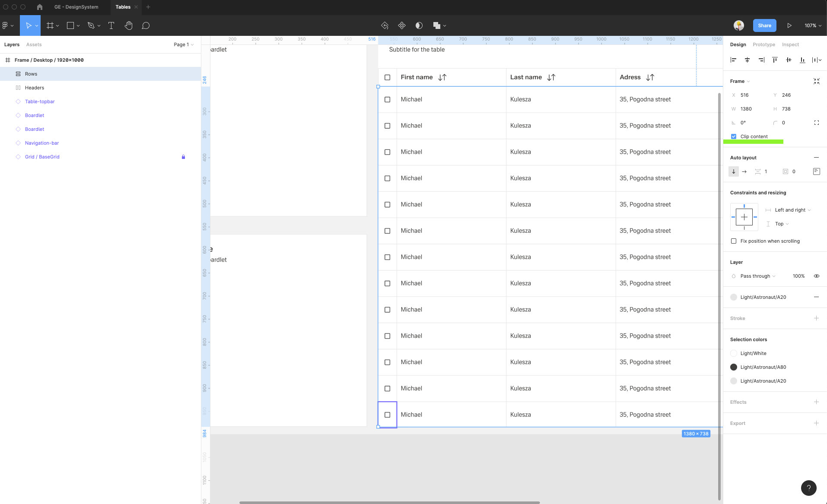The height and width of the screenshot is (504, 827).
Task: Click the Home icon
Action: 40,7
